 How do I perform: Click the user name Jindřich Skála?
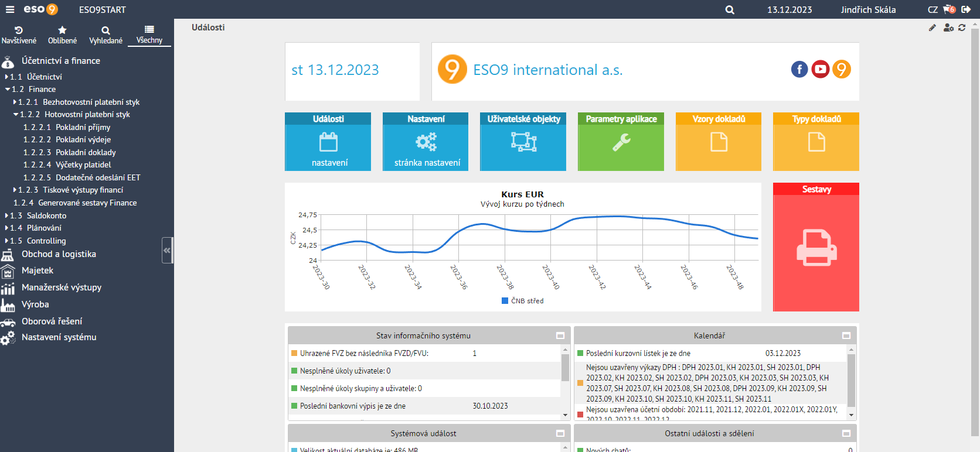coord(868,9)
